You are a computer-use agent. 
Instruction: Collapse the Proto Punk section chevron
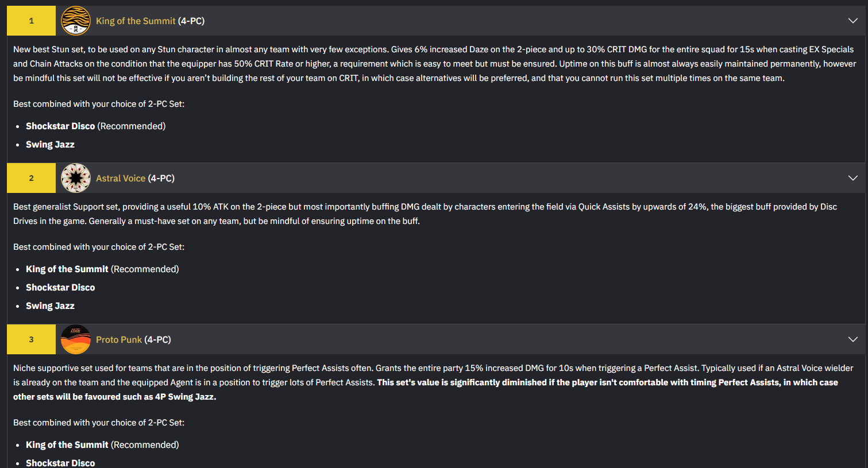(853, 339)
